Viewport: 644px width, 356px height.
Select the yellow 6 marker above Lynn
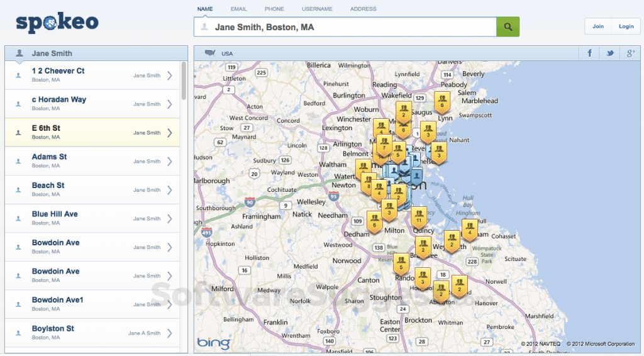[442, 102]
